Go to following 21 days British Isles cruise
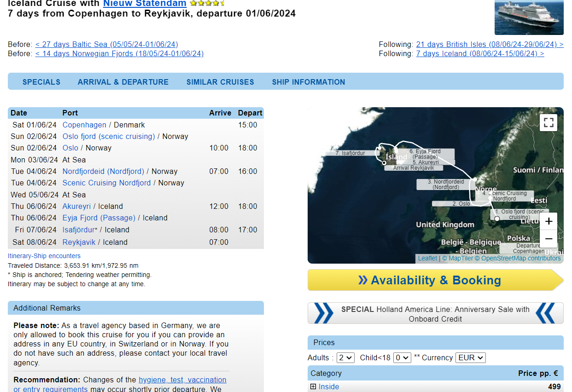Viewport: 572px width, 392px height. (x=490, y=44)
